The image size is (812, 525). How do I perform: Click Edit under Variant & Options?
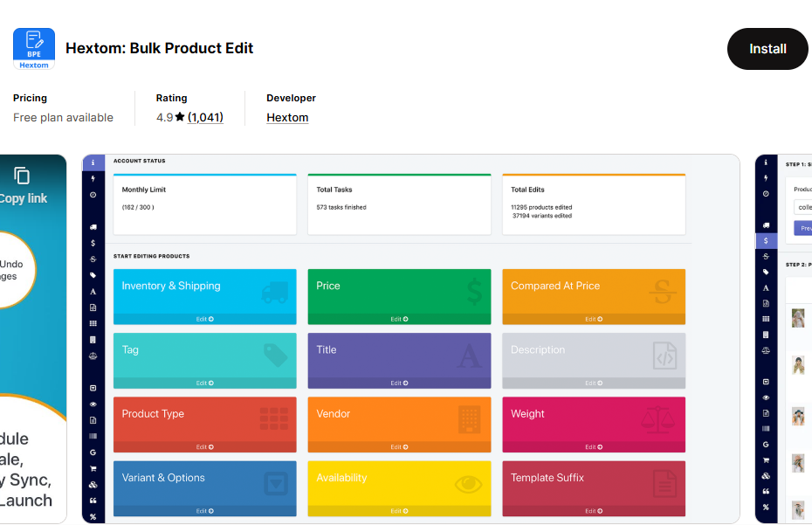coord(205,511)
